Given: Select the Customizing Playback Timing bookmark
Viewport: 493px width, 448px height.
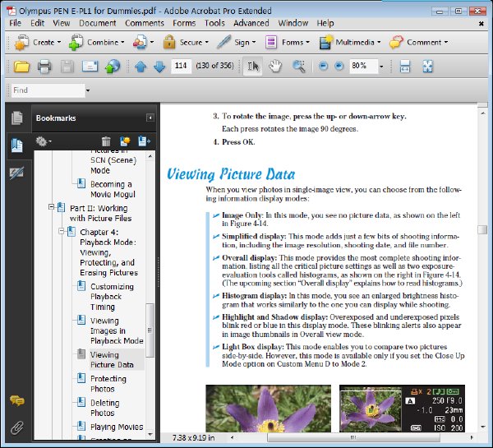Looking at the screenshot, I should pos(112,297).
